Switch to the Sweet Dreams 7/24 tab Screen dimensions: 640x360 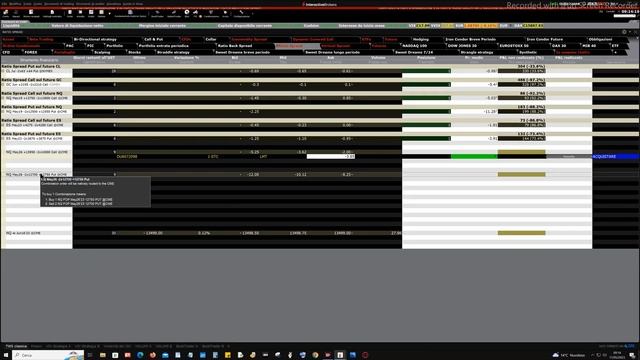(414, 53)
